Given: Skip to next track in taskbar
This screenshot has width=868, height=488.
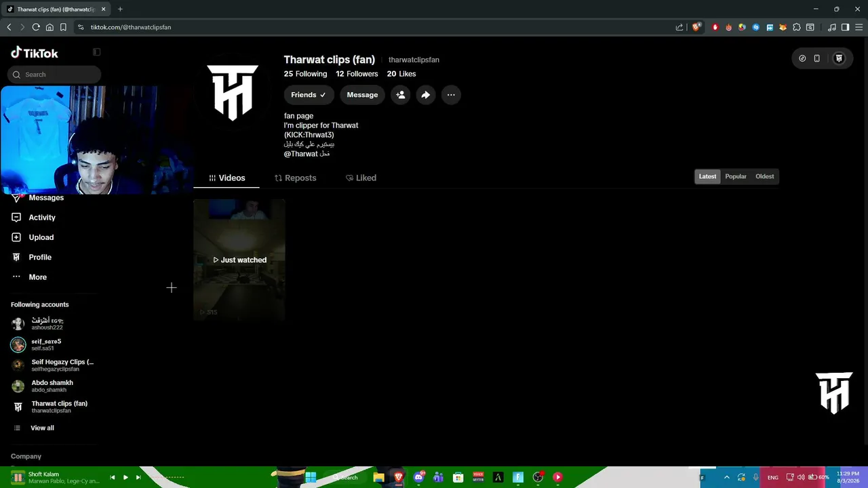Looking at the screenshot, I should tap(138, 477).
